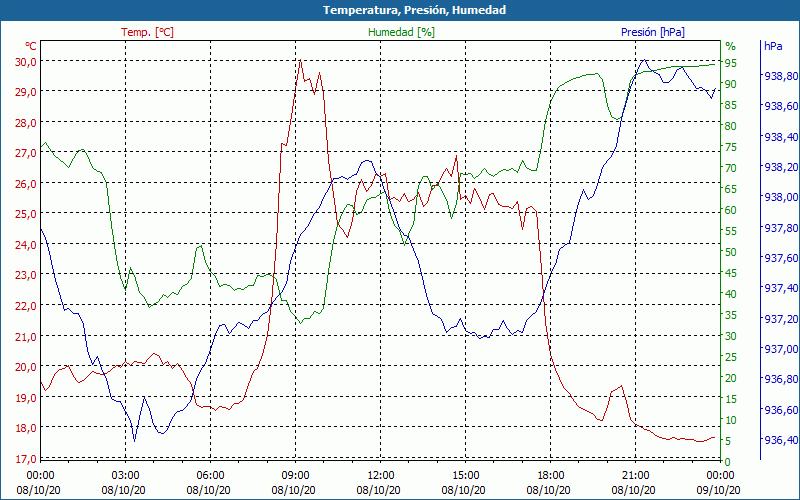The height and width of the screenshot is (500, 800).
Task: Click the "938,00" pressure axis tick
Action: [x=781, y=197]
